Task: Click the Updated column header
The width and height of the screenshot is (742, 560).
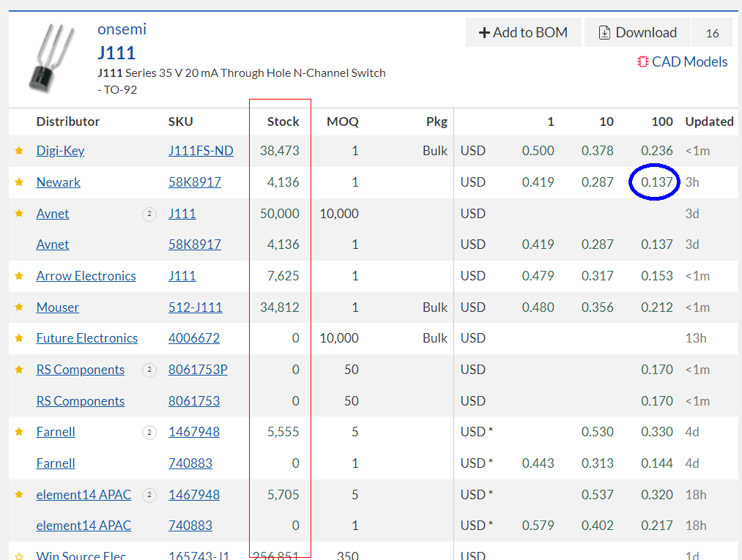Action: tap(709, 122)
